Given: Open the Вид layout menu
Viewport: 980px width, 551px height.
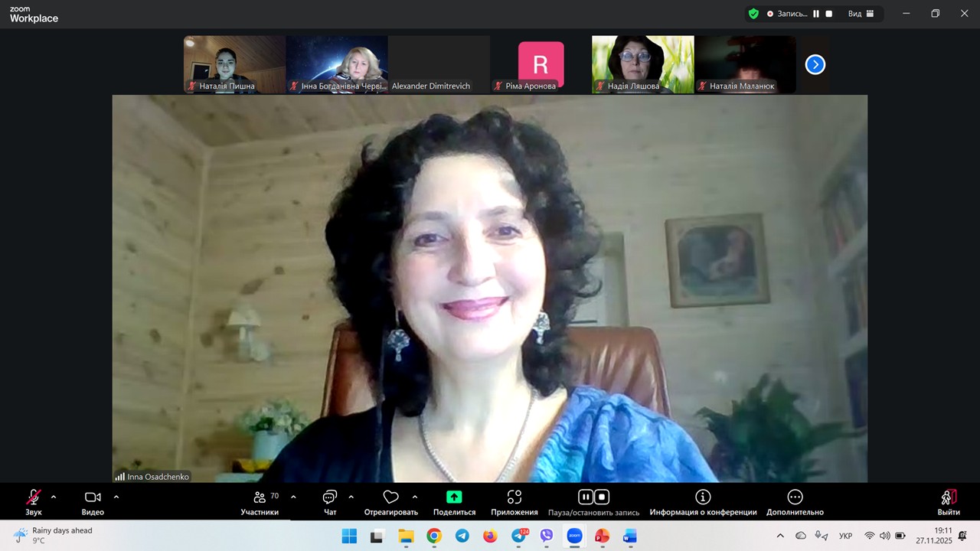Looking at the screenshot, I should point(862,14).
